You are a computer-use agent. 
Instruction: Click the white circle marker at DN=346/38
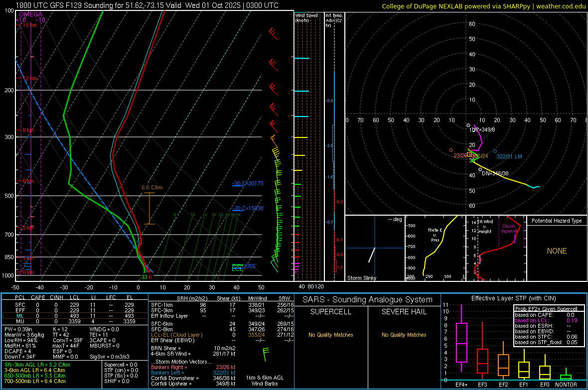click(x=480, y=169)
